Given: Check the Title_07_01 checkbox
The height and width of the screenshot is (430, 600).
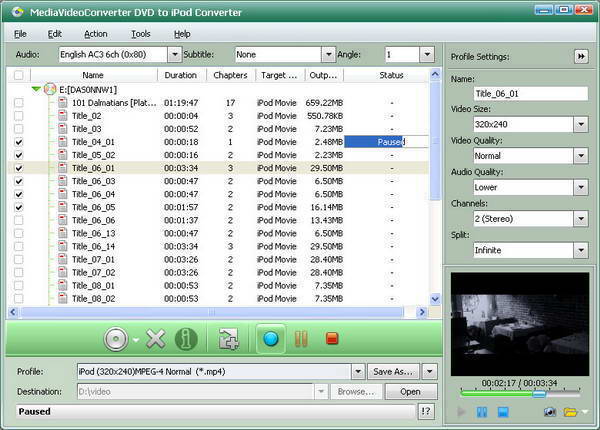Looking at the screenshot, I should pos(18,259).
